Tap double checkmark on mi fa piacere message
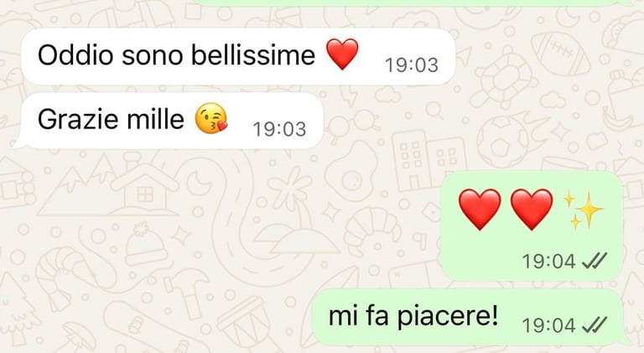This screenshot has width=644, height=353. 595,325
